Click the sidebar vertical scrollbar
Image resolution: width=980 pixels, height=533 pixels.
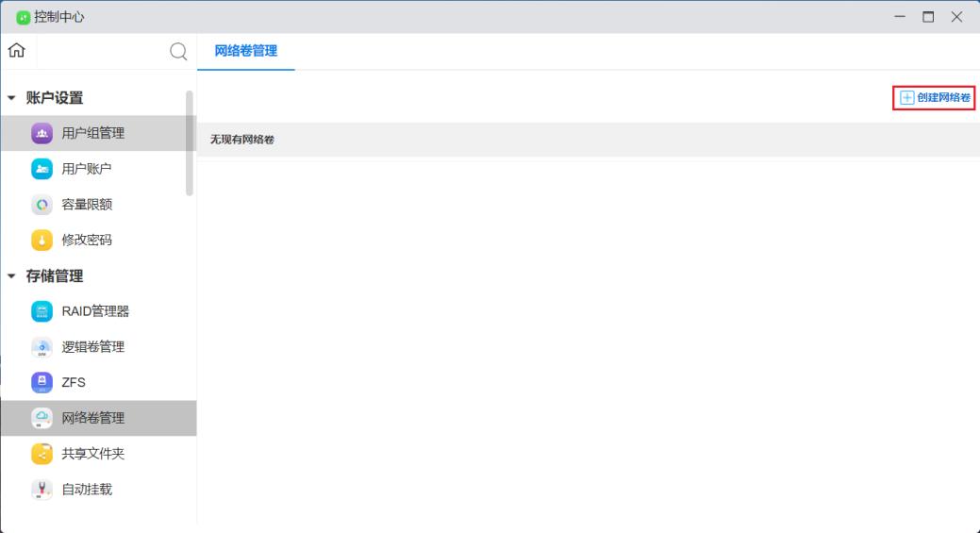tap(190, 142)
